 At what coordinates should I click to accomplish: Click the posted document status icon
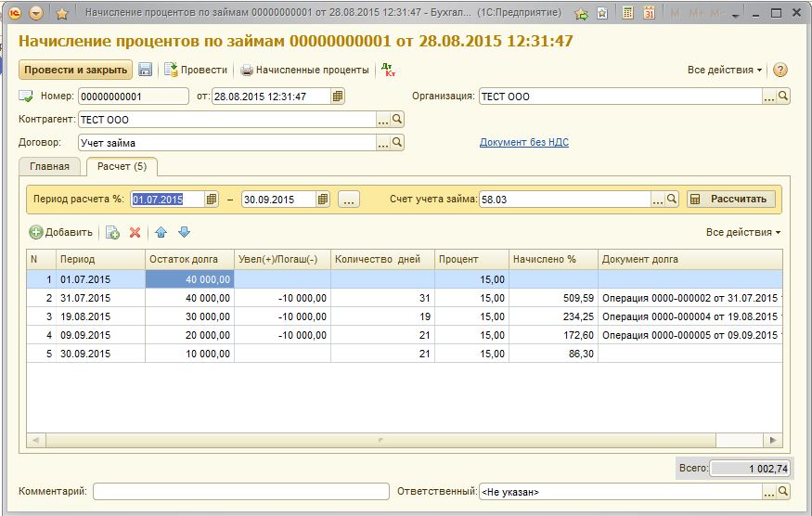coord(26,96)
